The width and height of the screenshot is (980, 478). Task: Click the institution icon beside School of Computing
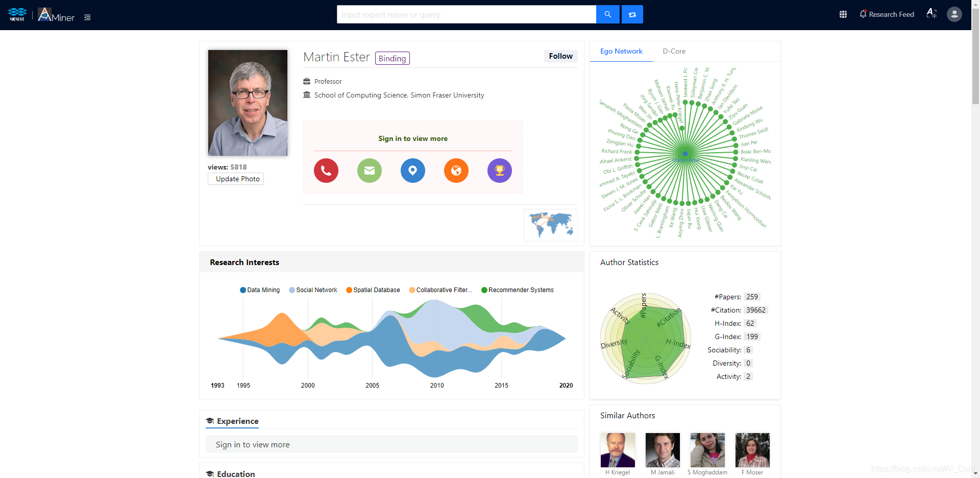coord(307,95)
